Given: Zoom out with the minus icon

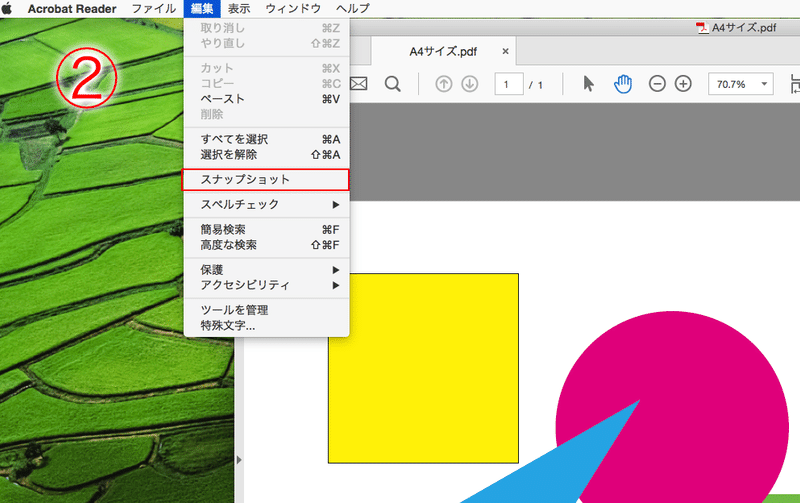Looking at the screenshot, I should coord(657,84).
